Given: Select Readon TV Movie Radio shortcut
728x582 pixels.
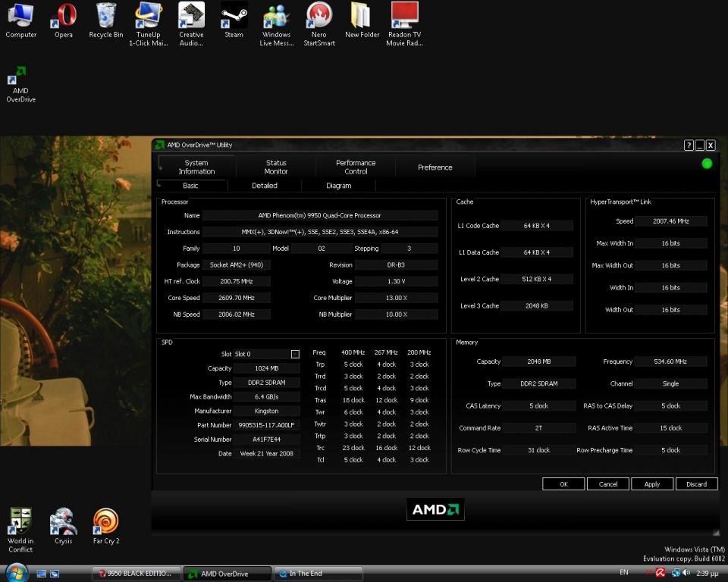Looking at the screenshot, I should [404, 24].
